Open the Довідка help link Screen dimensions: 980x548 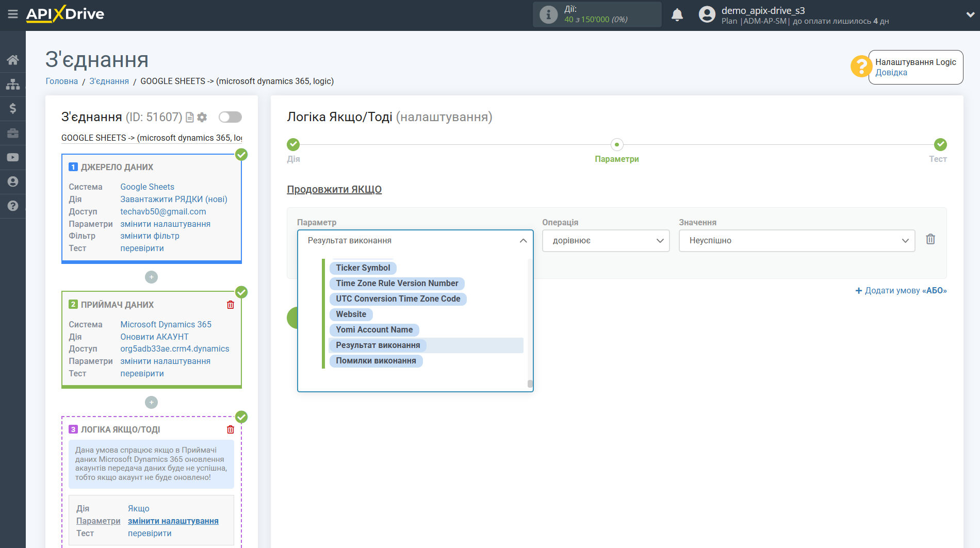891,73
